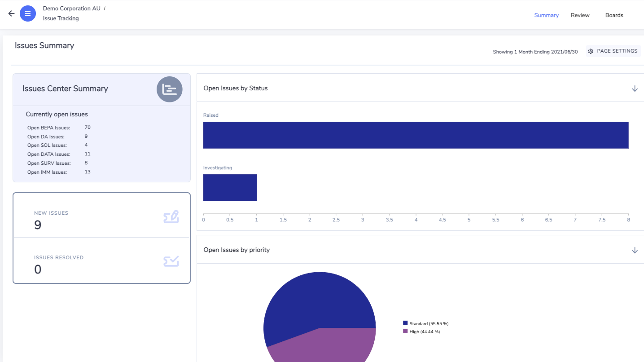Click the New Issues ticket pencil icon
Image resolution: width=644 pixels, height=362 pixels.
coord(171,217)
